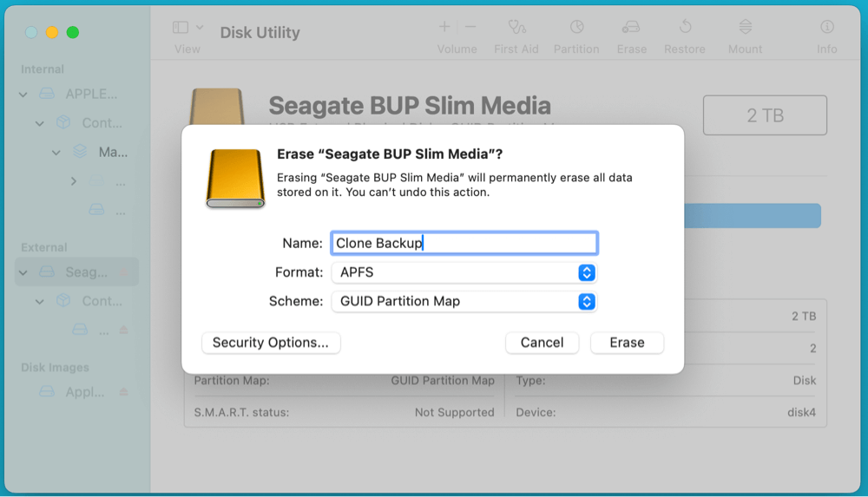
Task: Open the Scheme dropdown set to GUID Partition Map
Action: [x=464, y=301]
